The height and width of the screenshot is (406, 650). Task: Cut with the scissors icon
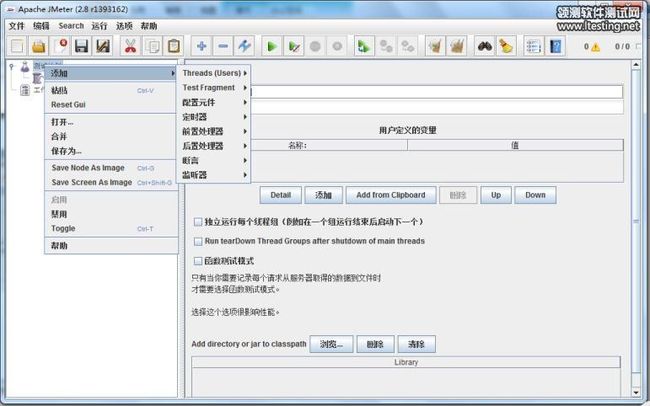tap(131, 46)
